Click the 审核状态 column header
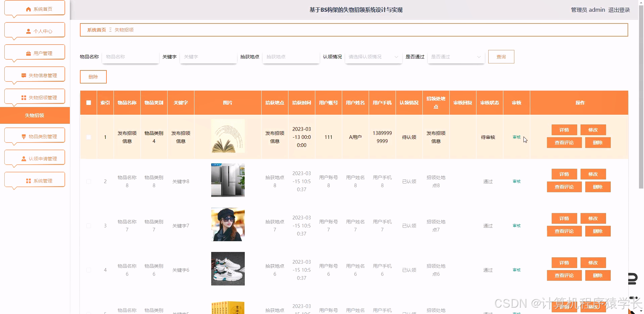This screenshot has height=314, width=644. (490, 103)
